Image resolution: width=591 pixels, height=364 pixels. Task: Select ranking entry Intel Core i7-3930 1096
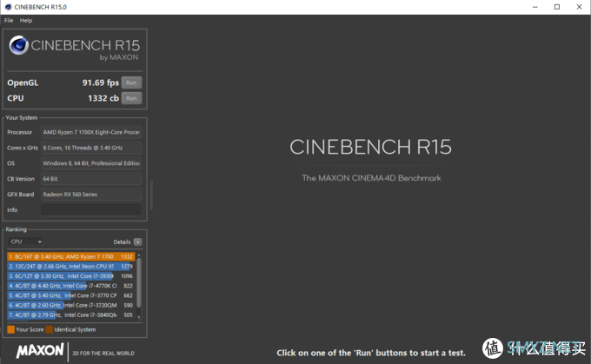point(71,276)
